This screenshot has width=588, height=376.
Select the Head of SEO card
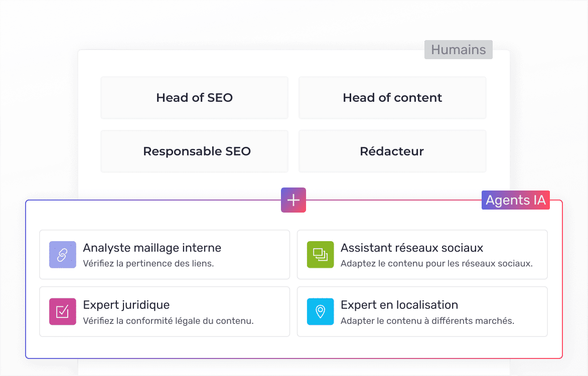(x=194, y=98)
